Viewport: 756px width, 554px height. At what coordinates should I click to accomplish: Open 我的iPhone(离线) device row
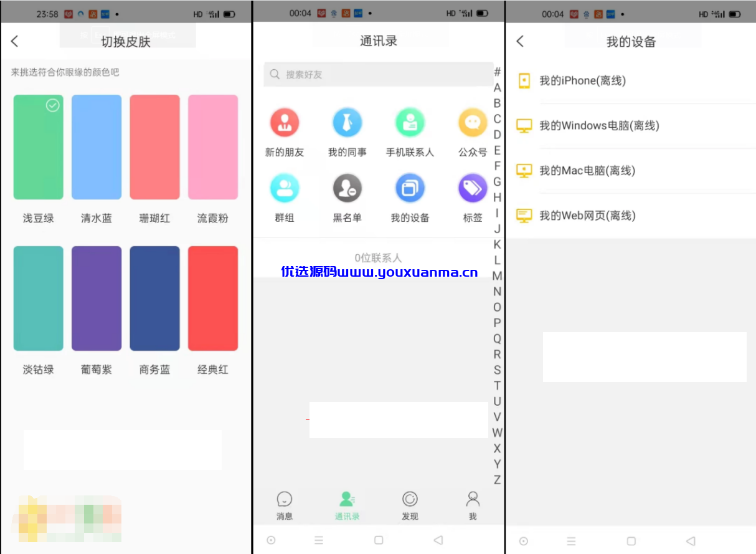(x=630, y=80)
